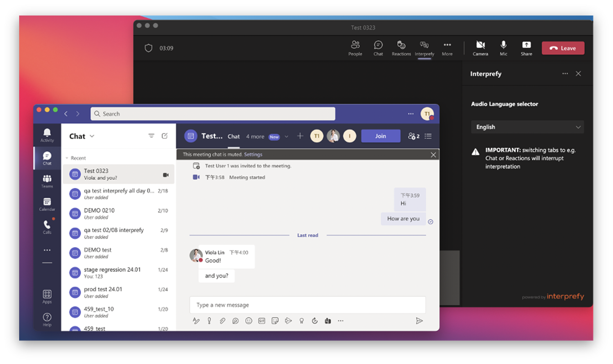Insert a GIF in the message

pos(262,321)
